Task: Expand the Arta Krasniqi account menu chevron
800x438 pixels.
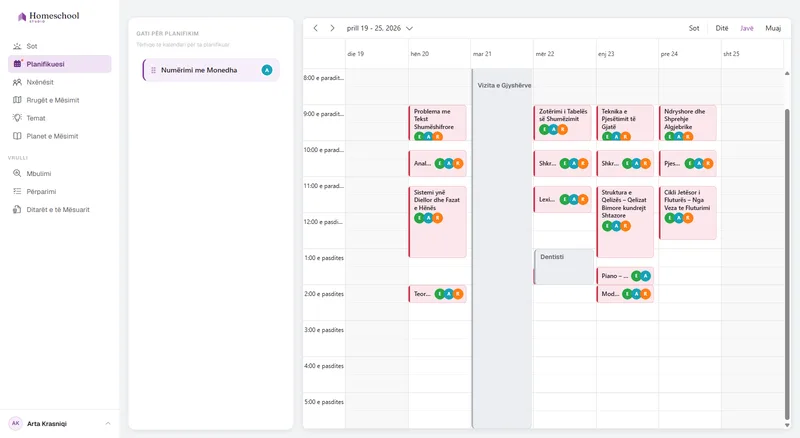Action: (108, 423)
